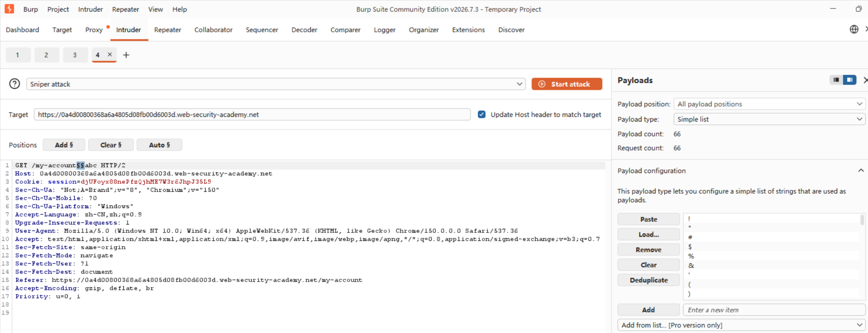Collapse the Payload configuration section
Screen dimensions: 868x333
coord(861,171)
